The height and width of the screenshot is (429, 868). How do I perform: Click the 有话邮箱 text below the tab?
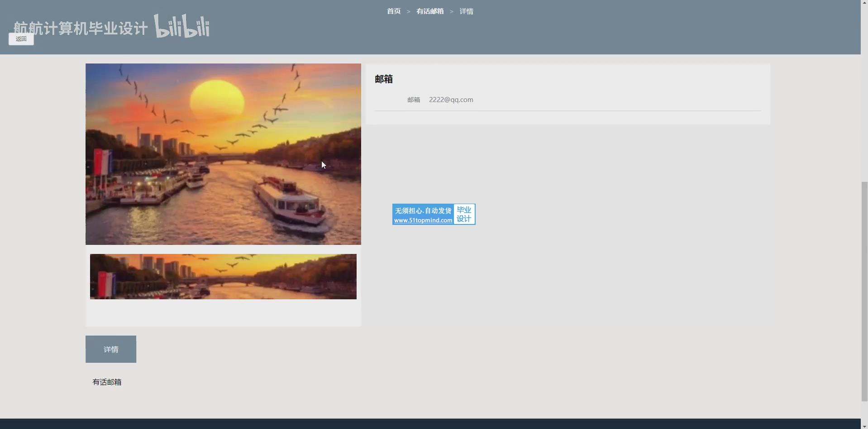point(107,382)
